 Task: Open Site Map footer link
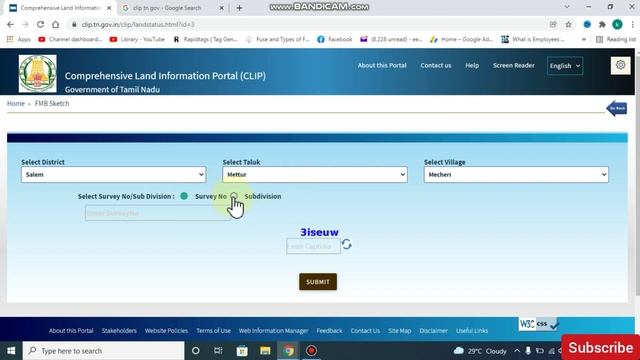400,331
